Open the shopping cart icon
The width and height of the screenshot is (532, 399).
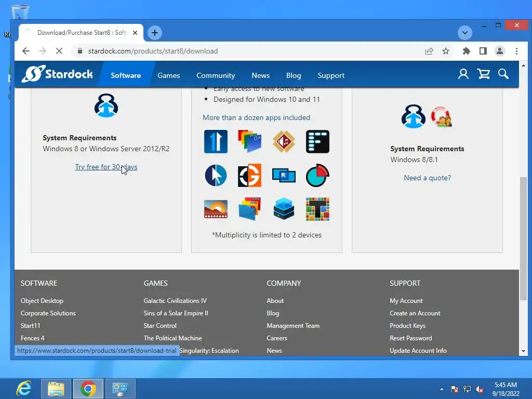pyautogui.click(x=483, y=74)
